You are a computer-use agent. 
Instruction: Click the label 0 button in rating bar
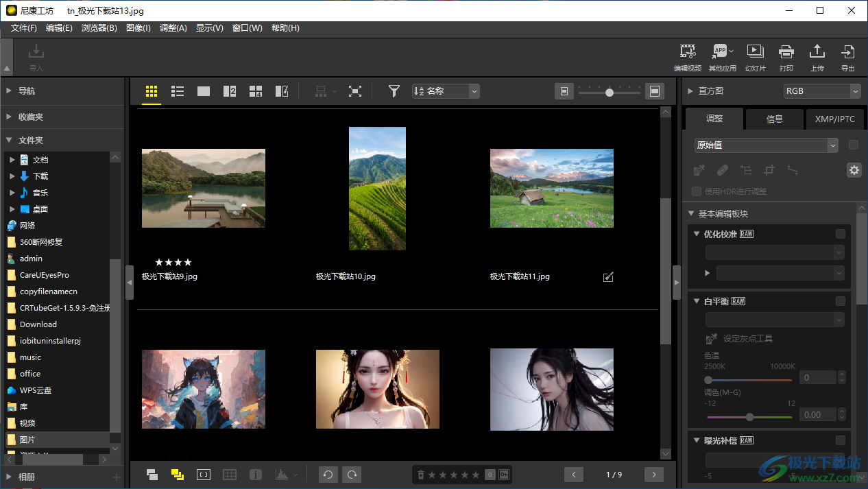[490, 475]
